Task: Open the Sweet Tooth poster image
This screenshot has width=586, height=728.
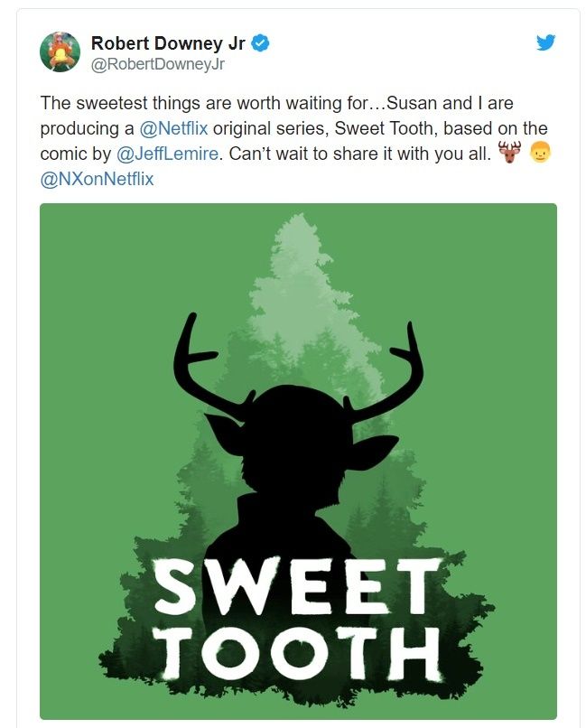Action: point(298,461)
